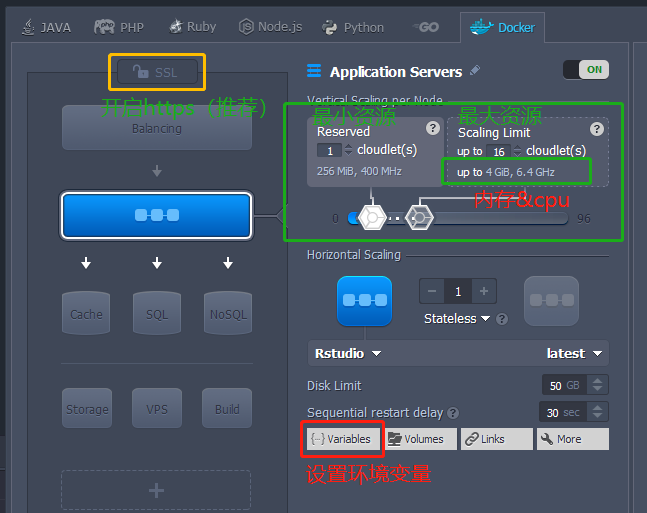Add a Cache node
This screenshot has height=513, width=647.
(x=86, y=314)
